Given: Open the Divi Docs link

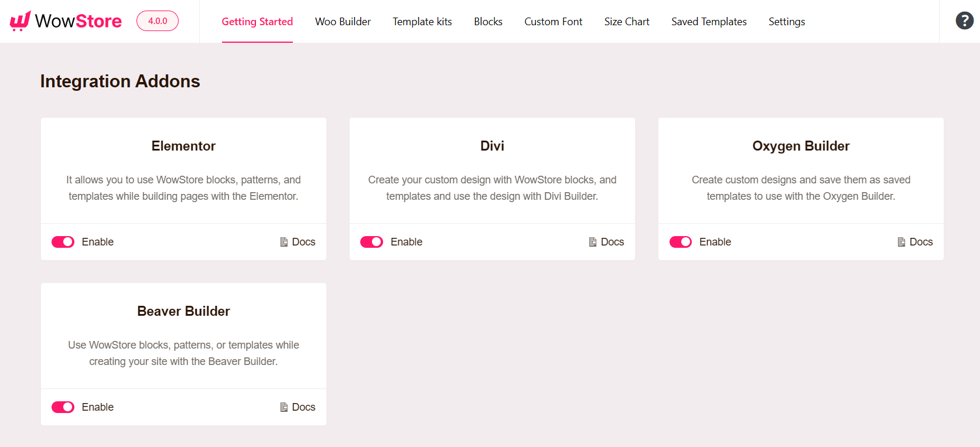Looking at the screenshot, I should click(606, 242).
